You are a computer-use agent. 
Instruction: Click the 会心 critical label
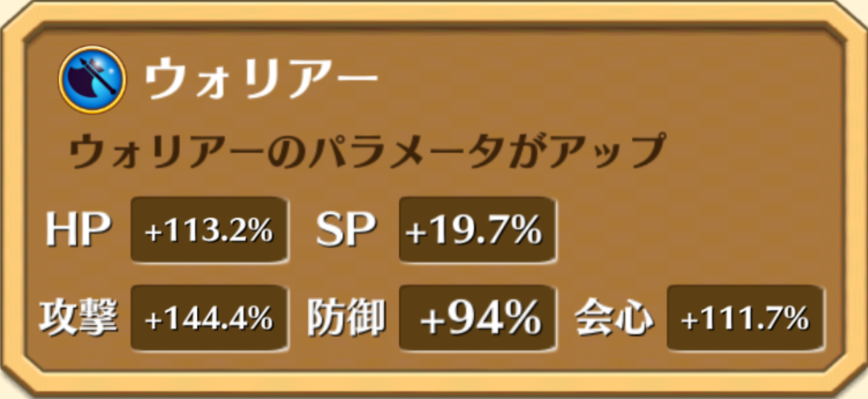[614, 317]
